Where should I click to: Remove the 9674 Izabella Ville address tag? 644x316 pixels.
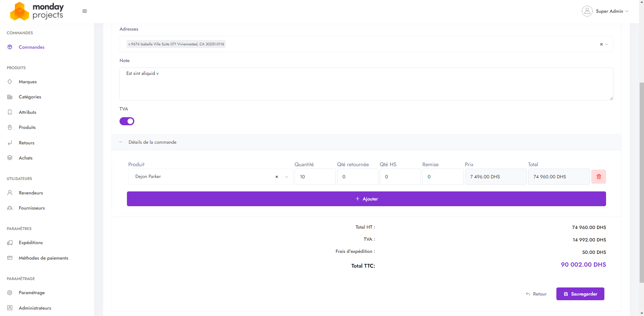coord(129,44)
